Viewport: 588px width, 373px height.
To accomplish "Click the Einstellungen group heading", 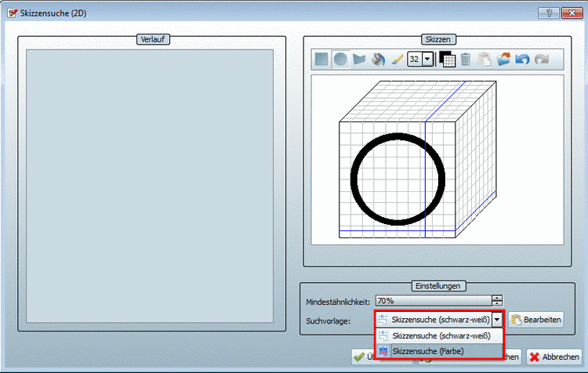I will point(437,286).
